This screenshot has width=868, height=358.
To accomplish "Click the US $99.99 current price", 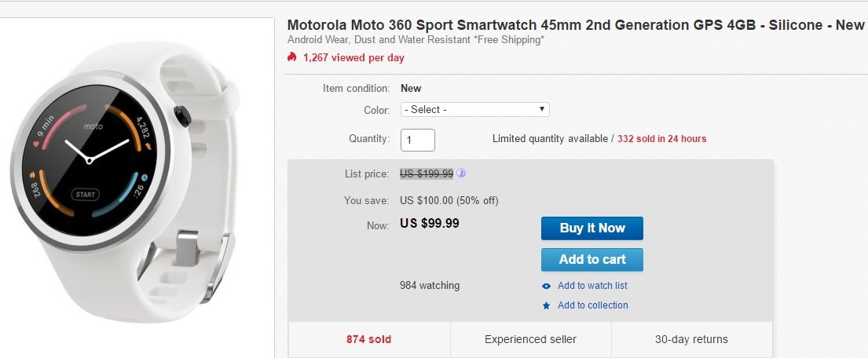I will coord(430,223).
